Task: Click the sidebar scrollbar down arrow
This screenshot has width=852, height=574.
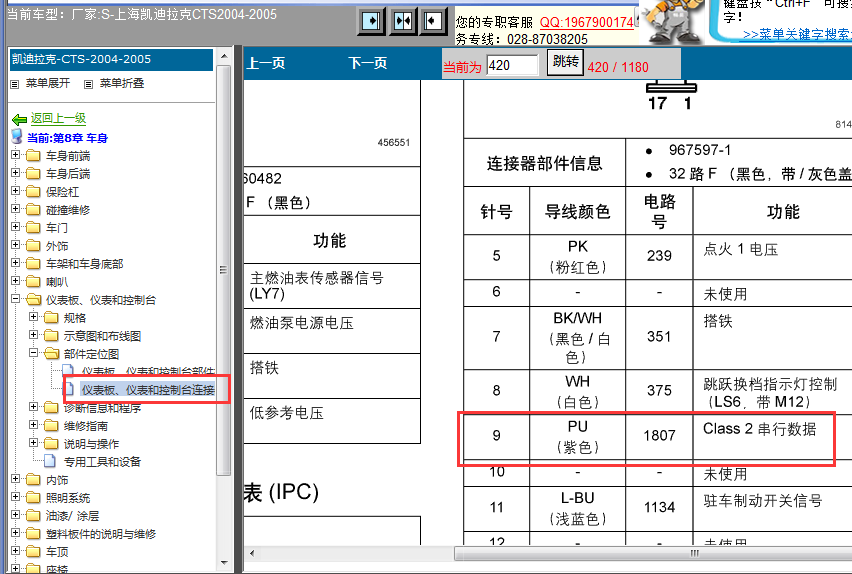Action: coord(224,563)
